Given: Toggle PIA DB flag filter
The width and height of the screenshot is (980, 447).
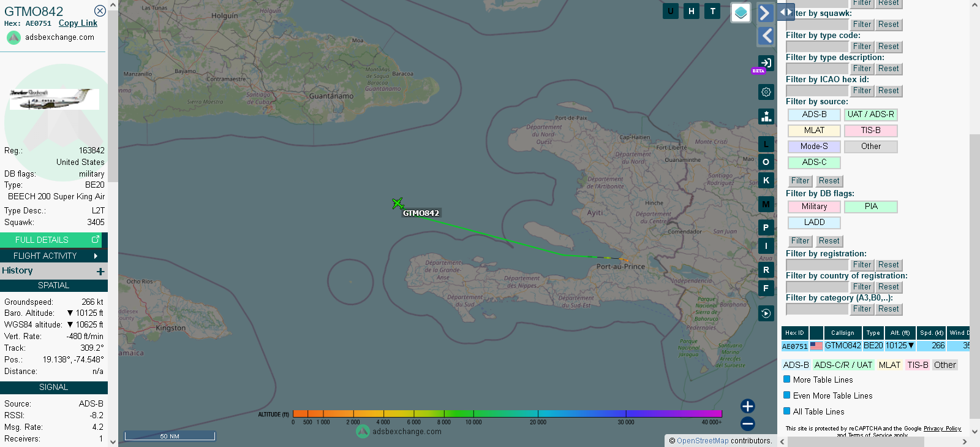Looking at the screenshot, I should (870, 207).
